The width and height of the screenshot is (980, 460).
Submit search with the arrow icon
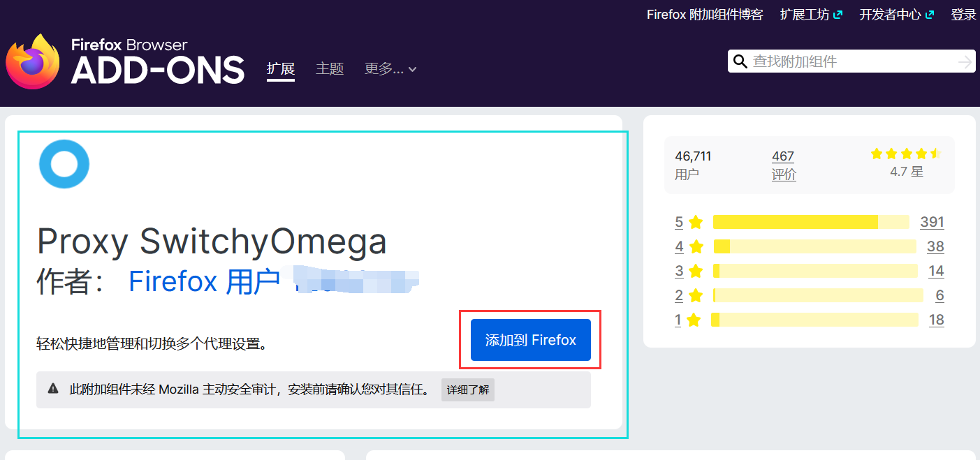(x=965, y=62)
